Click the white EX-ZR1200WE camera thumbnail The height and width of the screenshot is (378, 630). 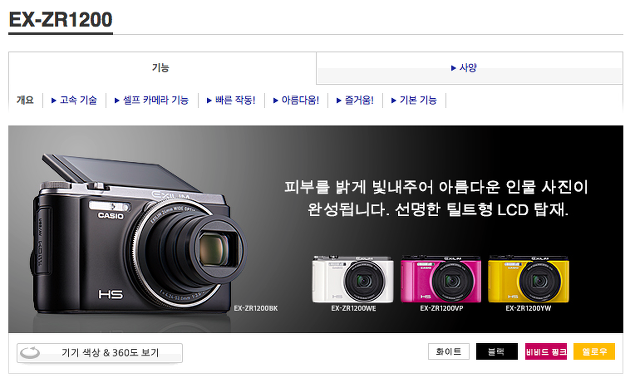[x=353, y=279]
